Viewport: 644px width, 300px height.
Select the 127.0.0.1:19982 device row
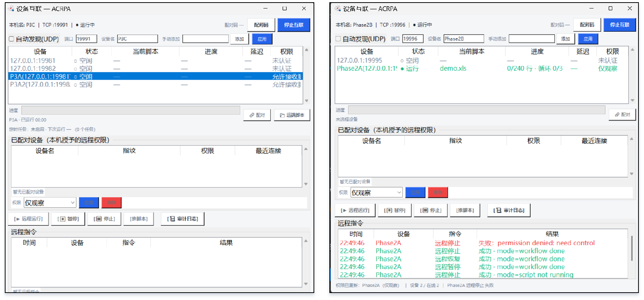(x=155, y=69)
